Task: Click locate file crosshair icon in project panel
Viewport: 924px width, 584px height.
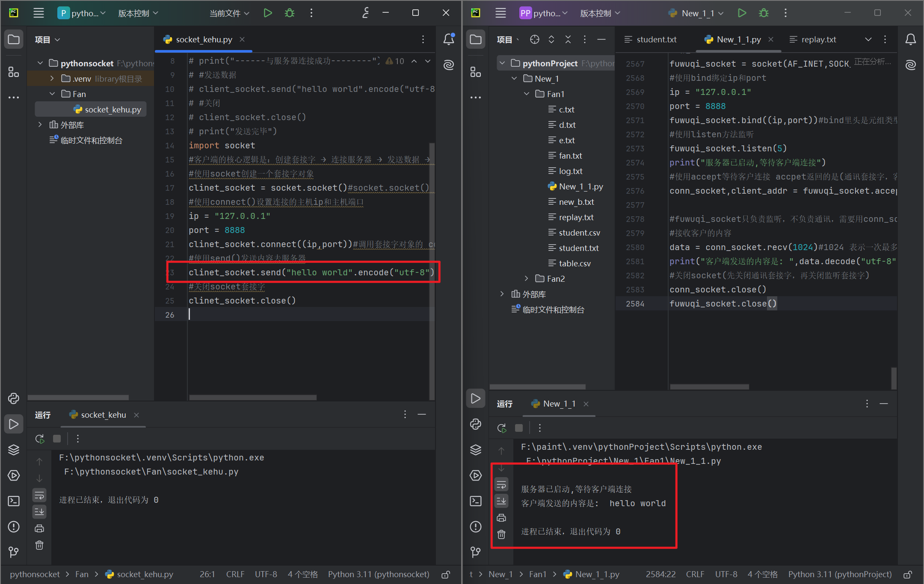Action: (x=534, y=39)
